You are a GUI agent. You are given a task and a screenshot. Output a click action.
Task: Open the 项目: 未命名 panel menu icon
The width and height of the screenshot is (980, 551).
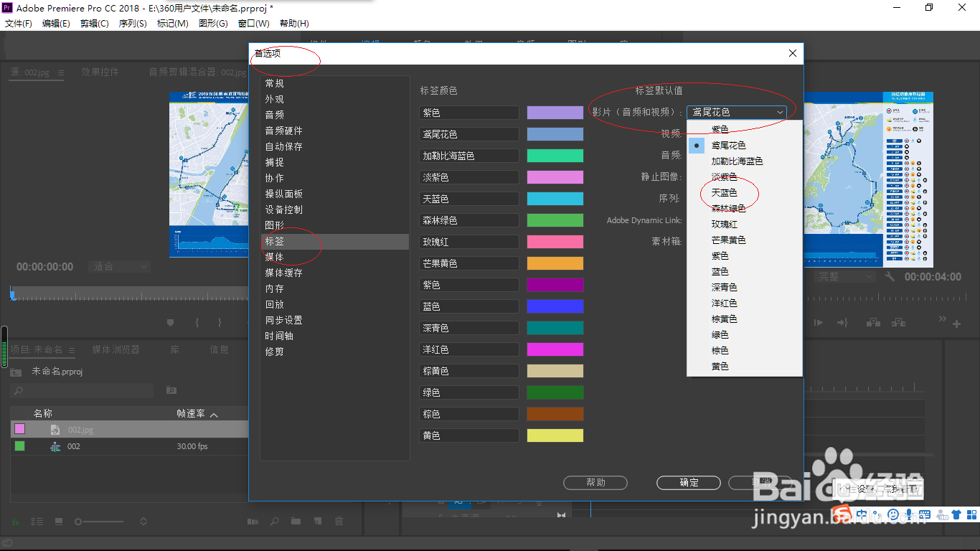tap(72, 350)
